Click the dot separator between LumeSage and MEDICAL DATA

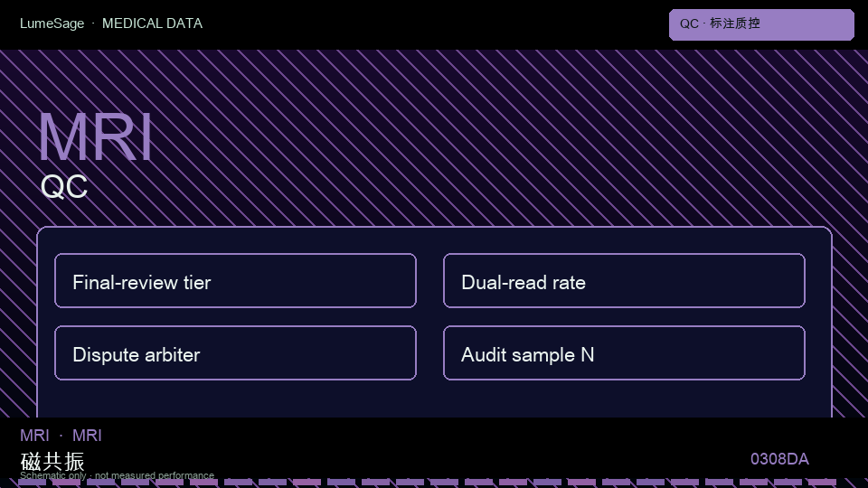click(x=93, y=23)
